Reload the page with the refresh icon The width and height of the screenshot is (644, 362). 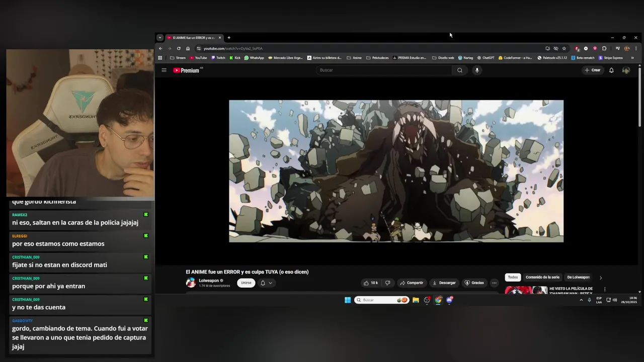click(179, 48)
